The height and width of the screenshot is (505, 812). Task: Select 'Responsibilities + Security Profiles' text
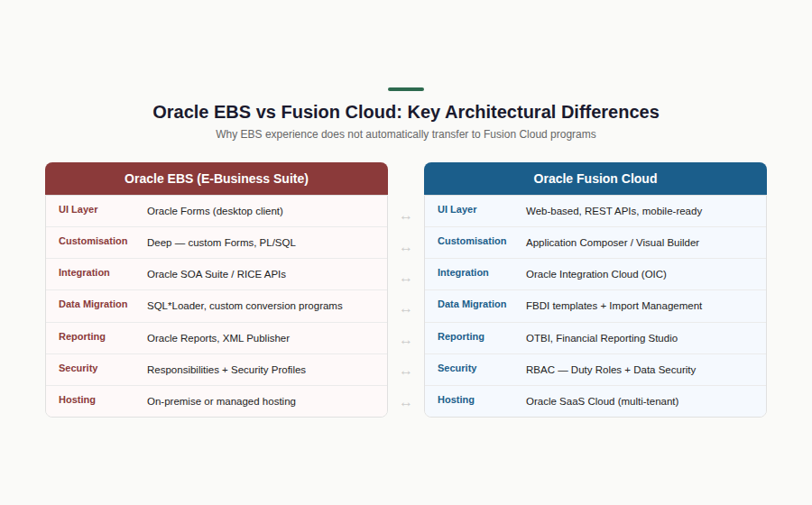(x=226, y=370)
